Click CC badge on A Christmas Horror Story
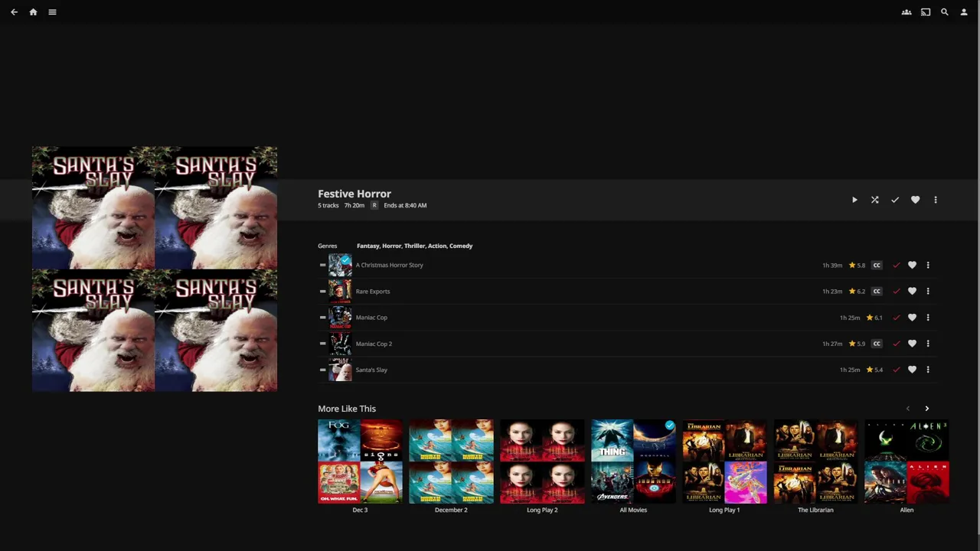980x551 pixels. coord(877,266)
